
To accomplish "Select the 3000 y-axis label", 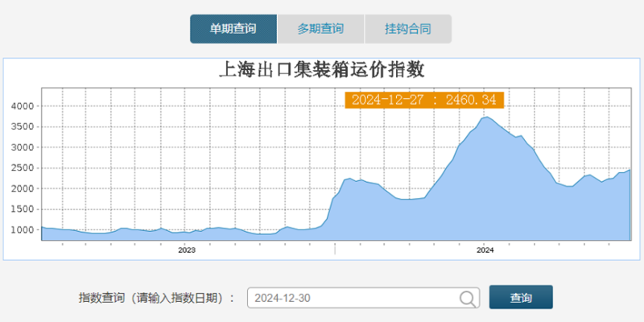I will click(22, 147).
